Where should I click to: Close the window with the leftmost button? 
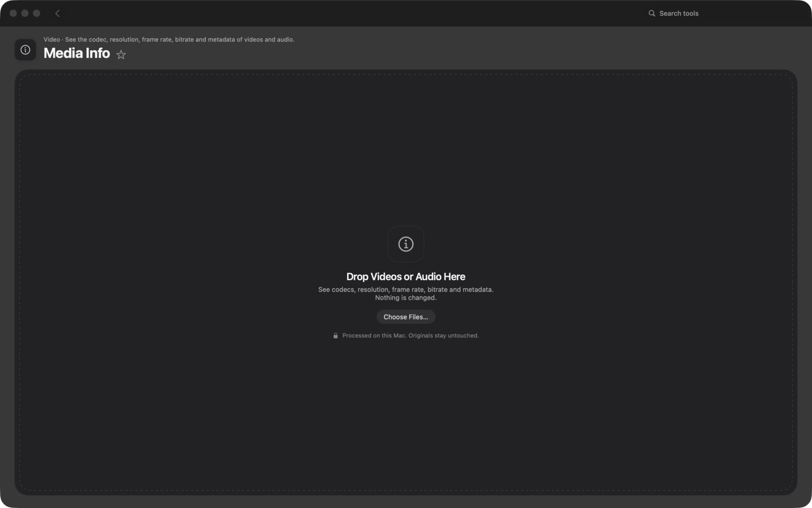click(x=13, y=13)
